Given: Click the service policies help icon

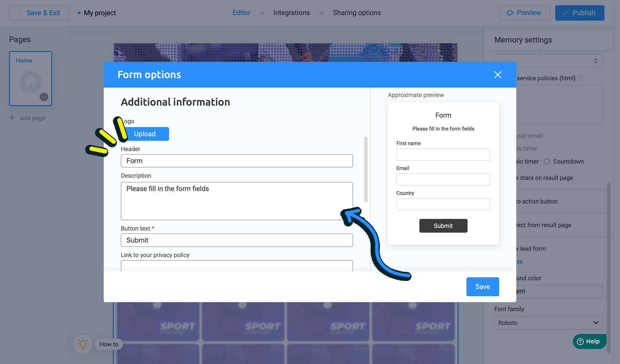Looking at the screenshot, I should click(581, 78).
